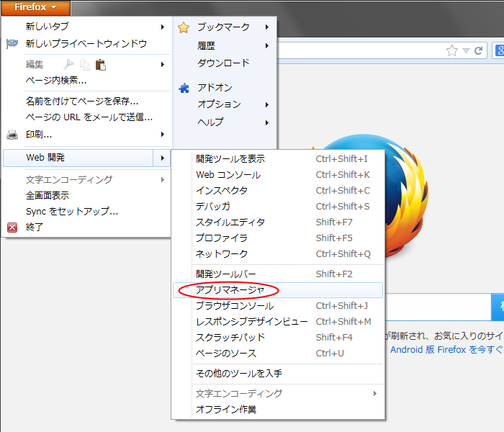Expand the ヘルプ submenu arrow
This screenshot has height=432, width=504.
coord(267,122)
